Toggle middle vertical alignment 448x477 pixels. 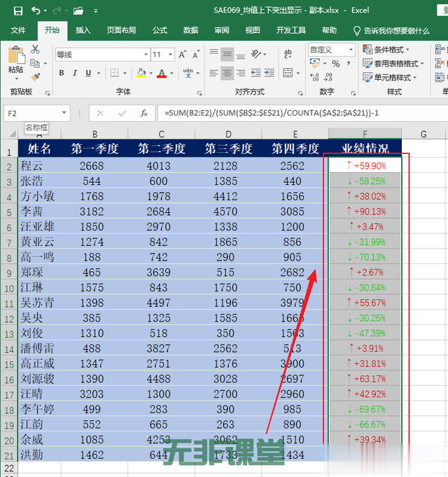[x=227, y=55]
